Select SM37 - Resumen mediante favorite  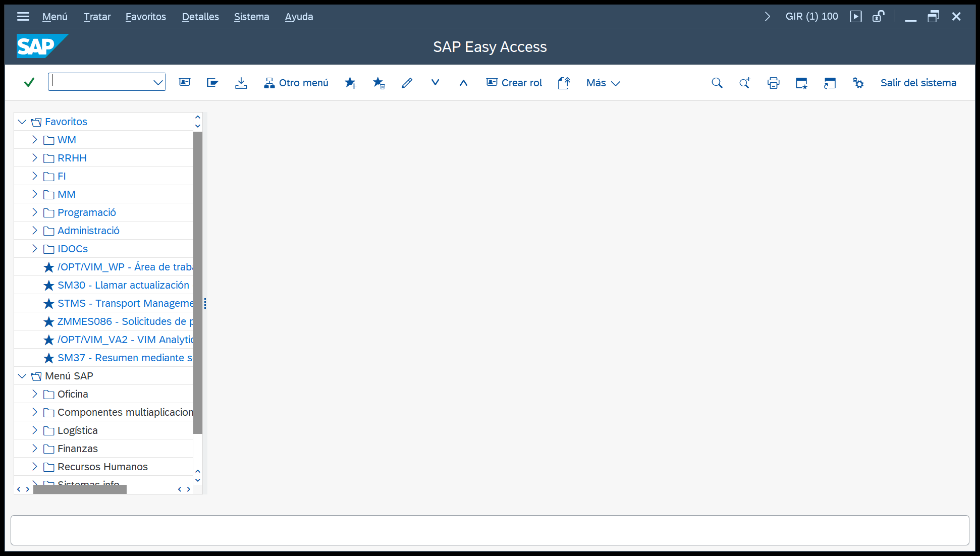point(124,358)
